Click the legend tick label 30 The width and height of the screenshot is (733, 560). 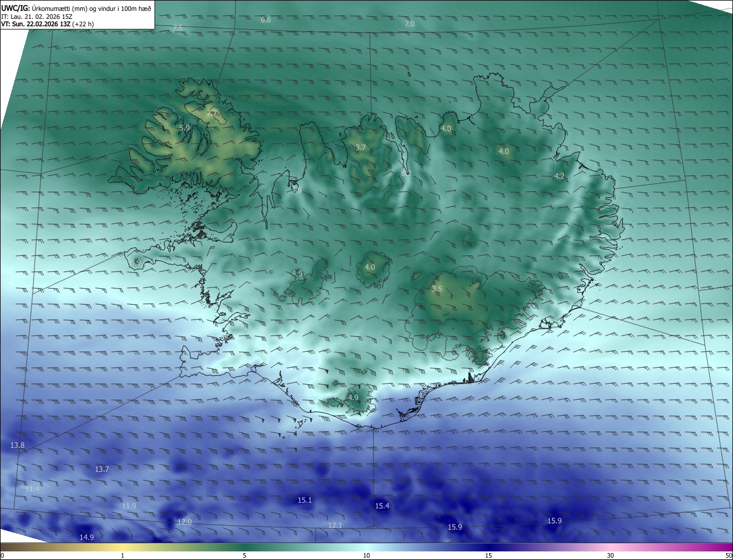click(x=610, y=556)
